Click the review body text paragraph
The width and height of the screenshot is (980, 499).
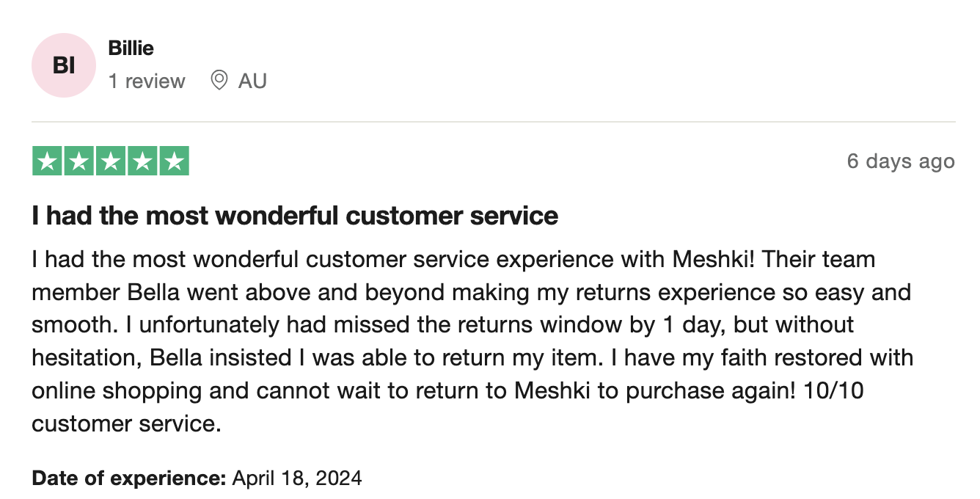[x=472, y=341]
